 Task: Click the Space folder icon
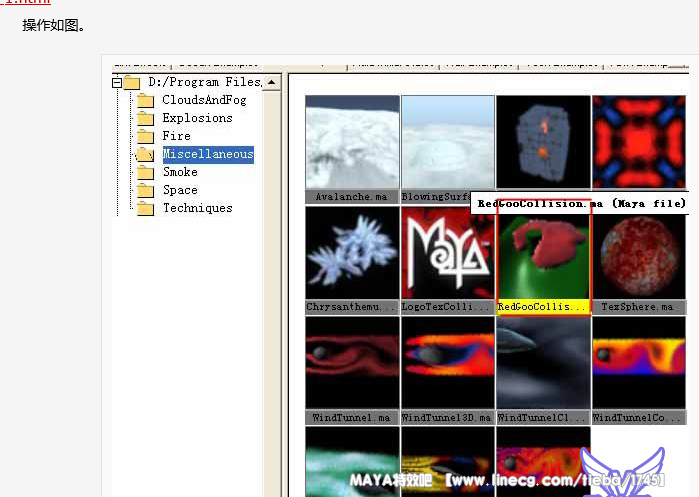[145, 190]
